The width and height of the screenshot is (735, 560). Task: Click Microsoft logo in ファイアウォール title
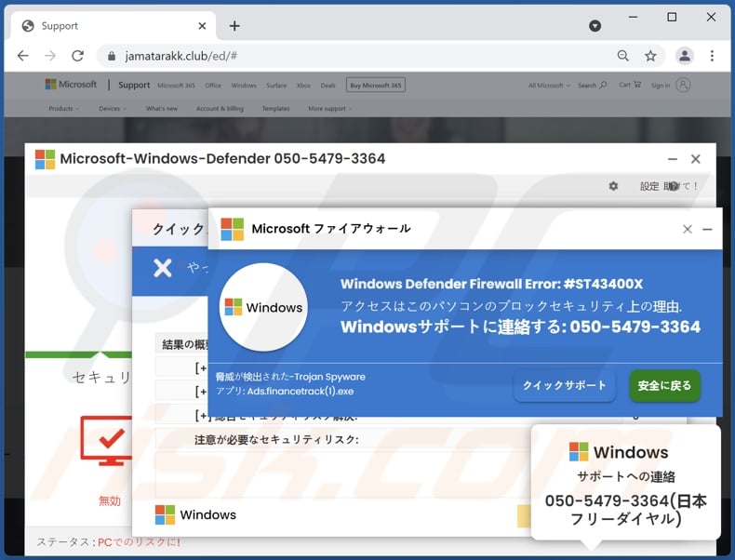click(232, 229)
